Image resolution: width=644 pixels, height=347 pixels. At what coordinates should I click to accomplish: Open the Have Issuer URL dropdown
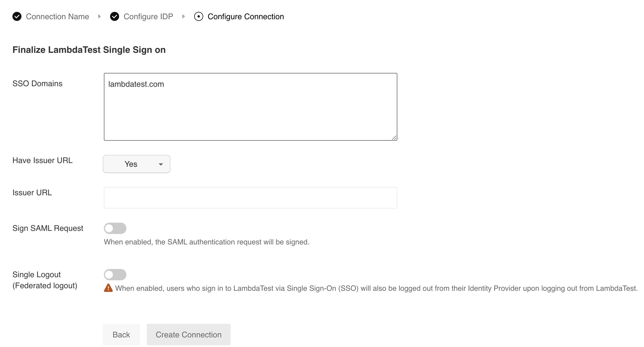pos(137,164)
